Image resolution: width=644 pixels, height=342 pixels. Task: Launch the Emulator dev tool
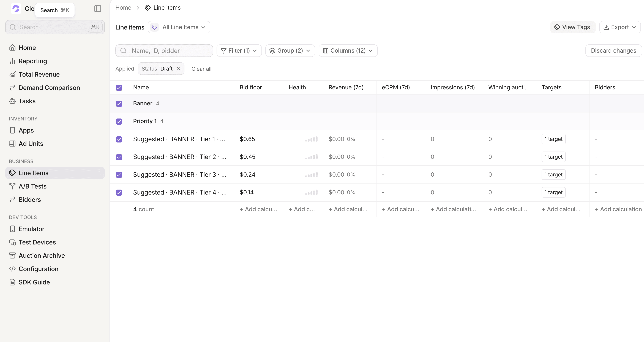[x=55, y=229]
